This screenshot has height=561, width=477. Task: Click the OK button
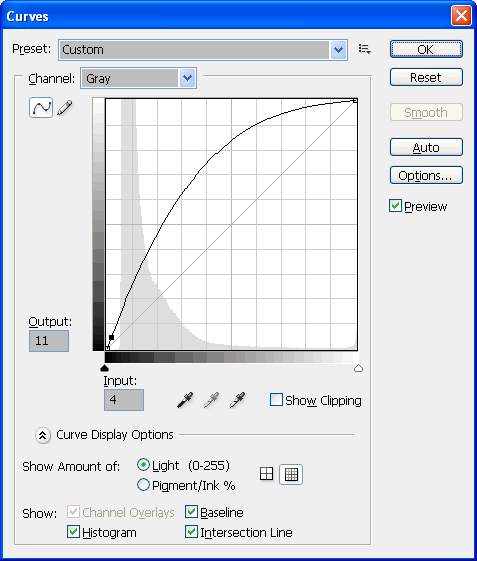click(x=426, y=49)
